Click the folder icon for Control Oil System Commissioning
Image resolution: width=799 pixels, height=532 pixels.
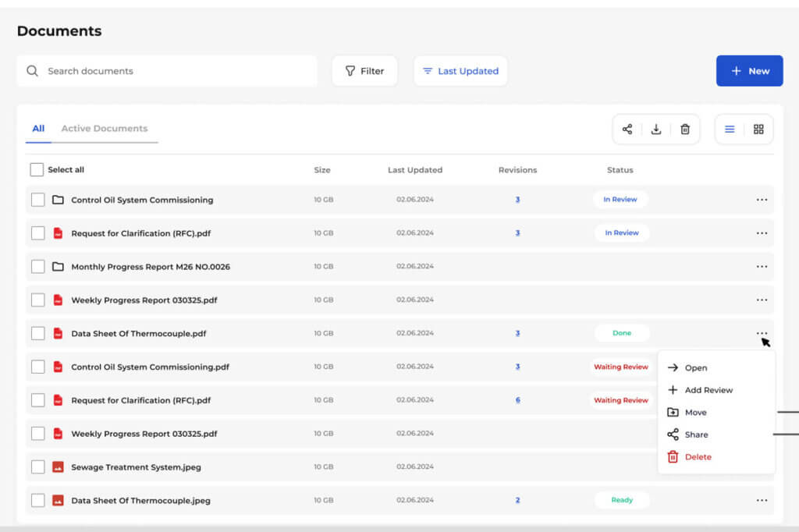tap(58, 200)
